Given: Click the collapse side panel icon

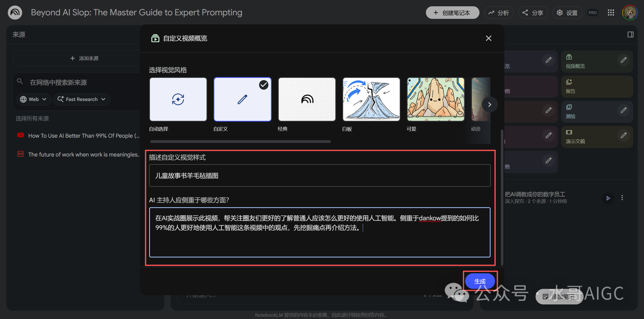Looking at the screenshot, I should 630,35.
